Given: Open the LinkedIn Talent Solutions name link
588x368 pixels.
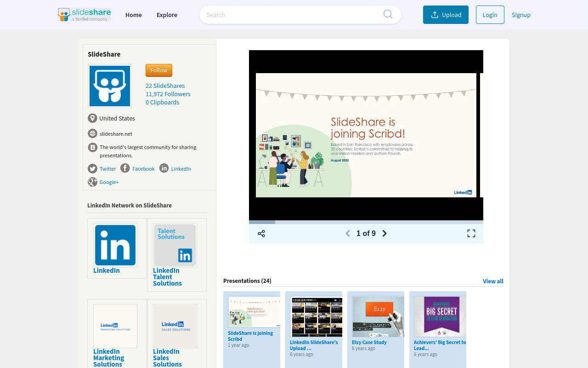Looking at the screenshot, I should coord(167,277).
